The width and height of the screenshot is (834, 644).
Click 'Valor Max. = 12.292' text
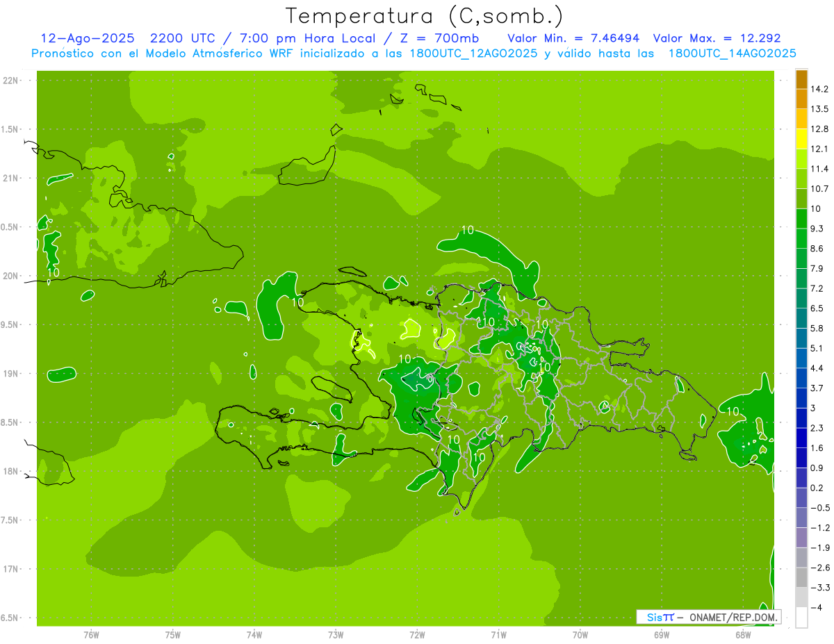717,38
